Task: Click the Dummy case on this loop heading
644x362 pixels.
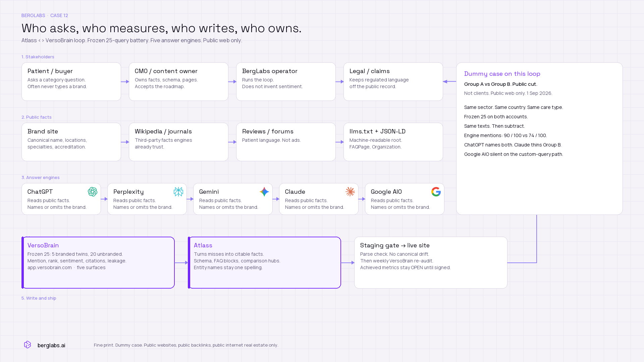Action: (502, 74)
